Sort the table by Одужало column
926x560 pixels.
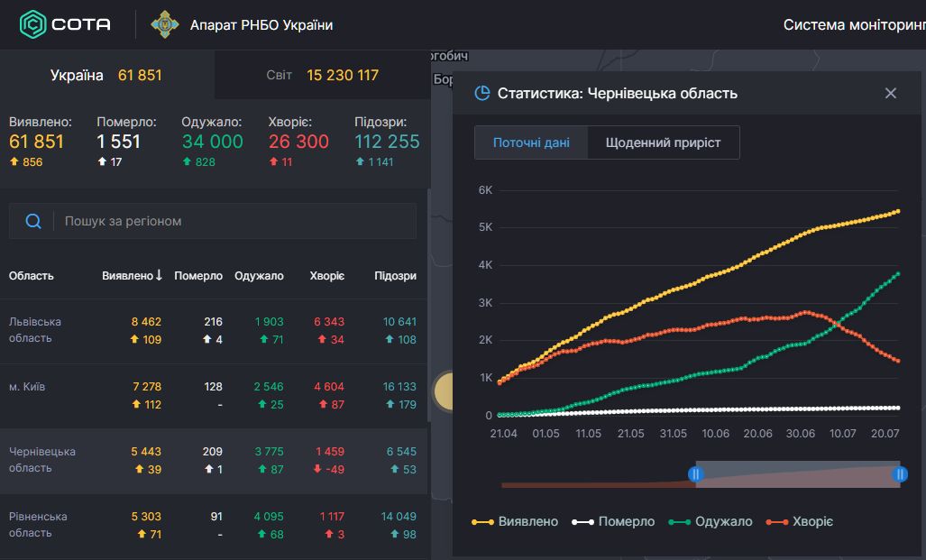[259, 276]
